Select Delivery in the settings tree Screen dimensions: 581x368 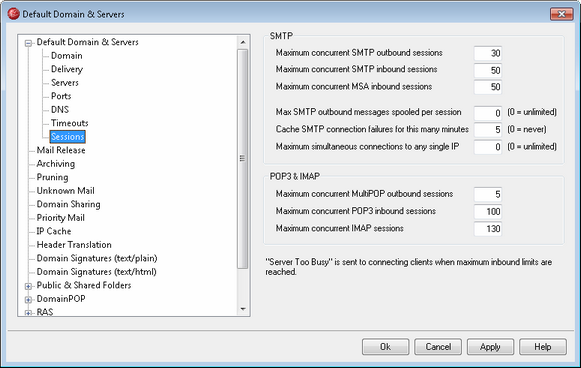(67, 69)
